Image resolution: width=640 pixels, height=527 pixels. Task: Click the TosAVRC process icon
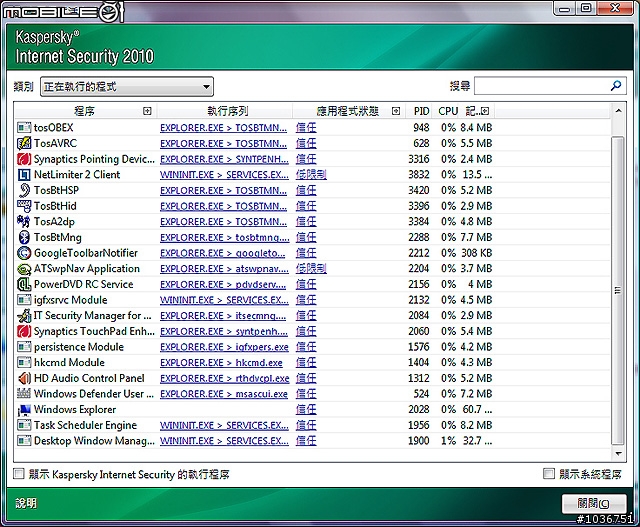pyautogui.click(x=24, y=143)
